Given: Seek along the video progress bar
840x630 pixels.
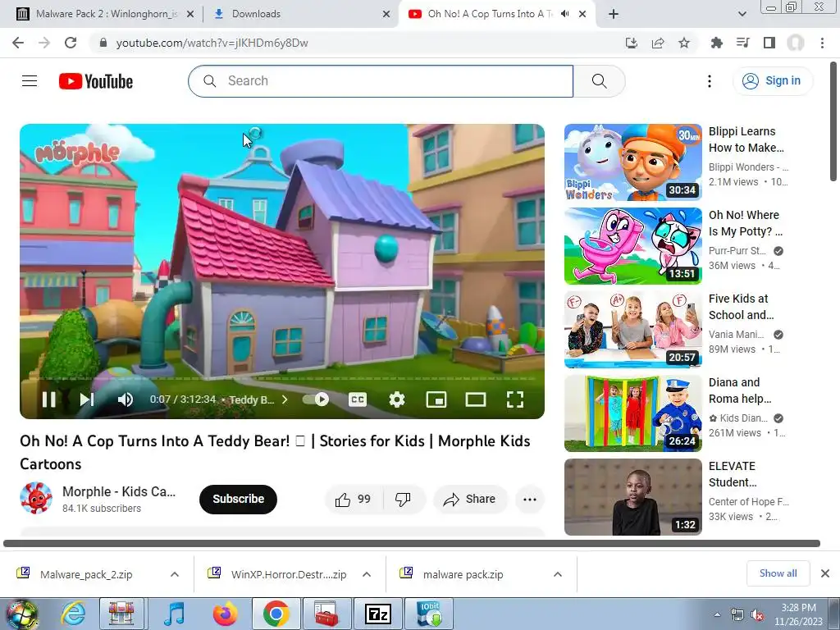Looking at the screenshot, I should click(282, 379).
